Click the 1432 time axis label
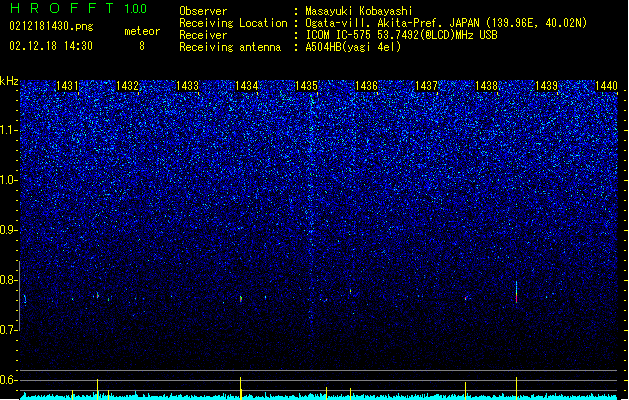629x400 pixels. (x=127, y=86)
